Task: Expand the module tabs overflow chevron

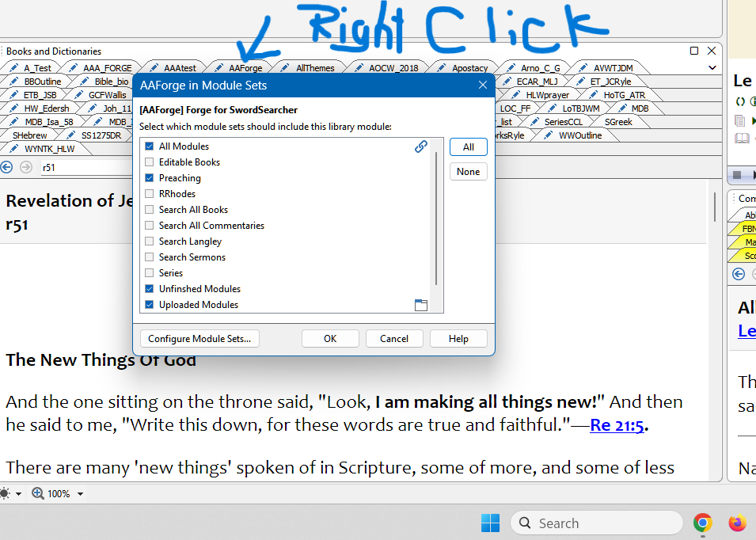Action: tap(712, 67)
